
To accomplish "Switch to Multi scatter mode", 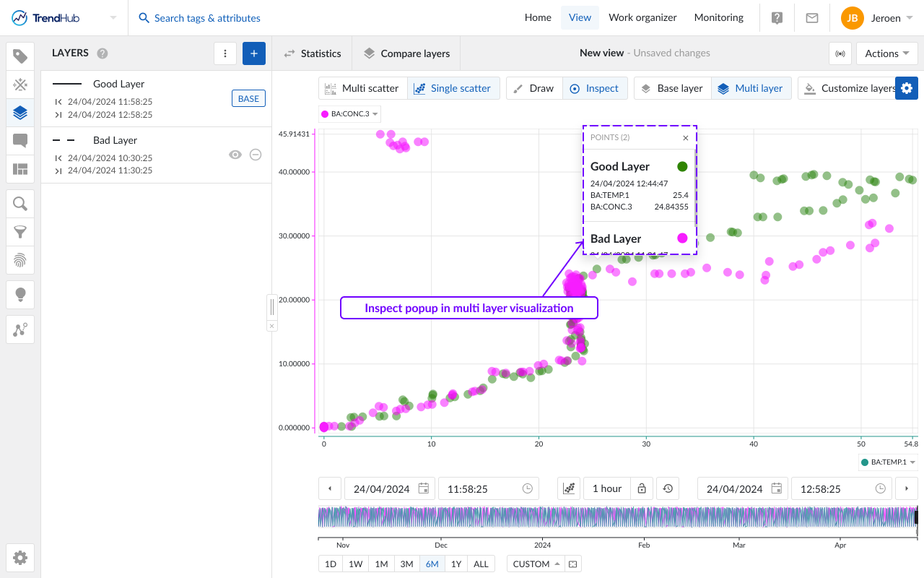I will pyautogui.click(x=362, y=88).
